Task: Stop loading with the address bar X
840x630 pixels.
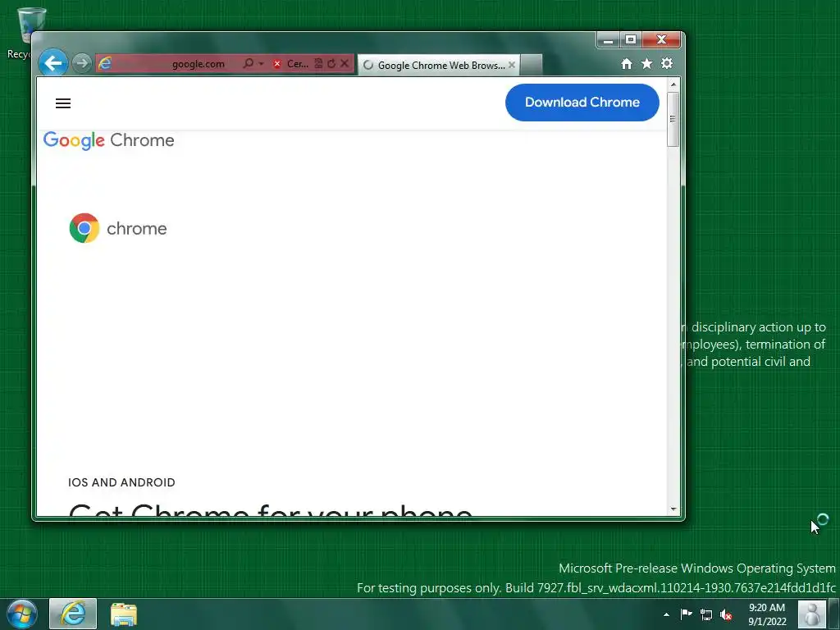Action: tap(345, 63)
